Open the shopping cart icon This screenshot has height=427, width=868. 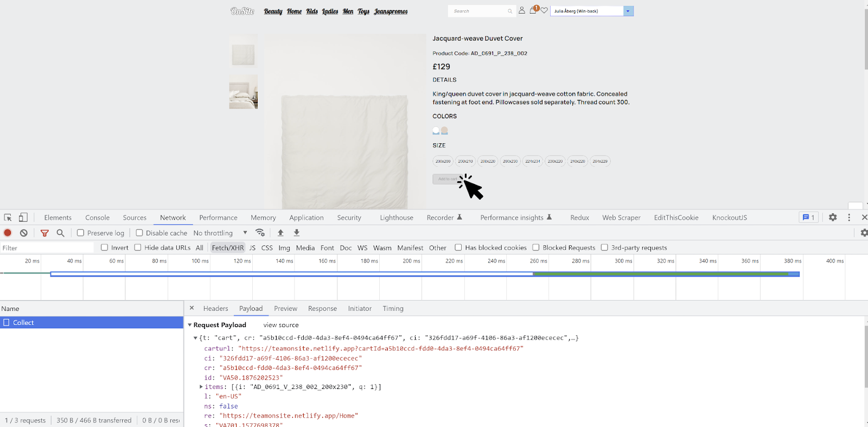coord(533,10)
